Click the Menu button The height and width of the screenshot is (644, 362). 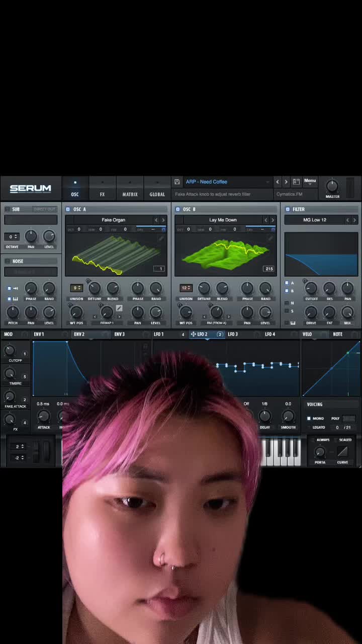click(x=310, y=181)
